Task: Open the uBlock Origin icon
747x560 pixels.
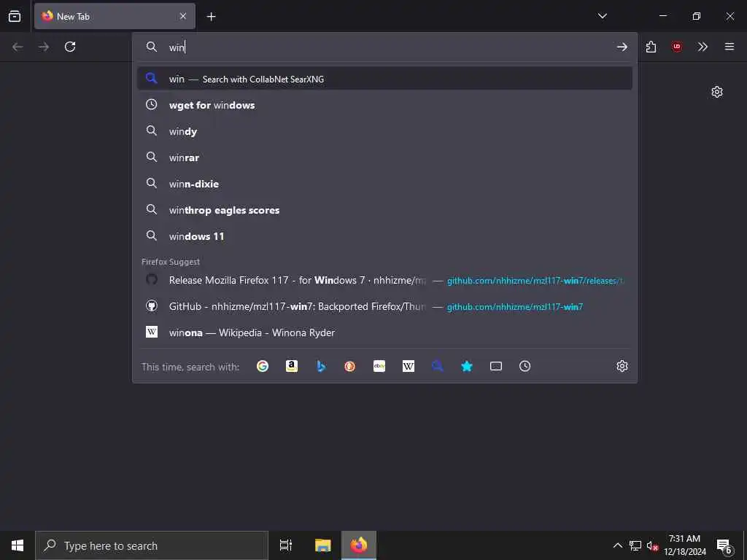Action: pos(677,47)
